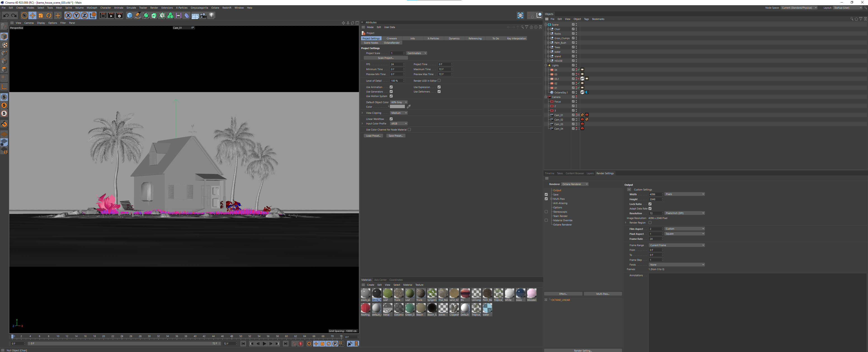This screenshot has width=868, height=352.
Task: Click the Undo arrow icon
Action: point(6,16)
